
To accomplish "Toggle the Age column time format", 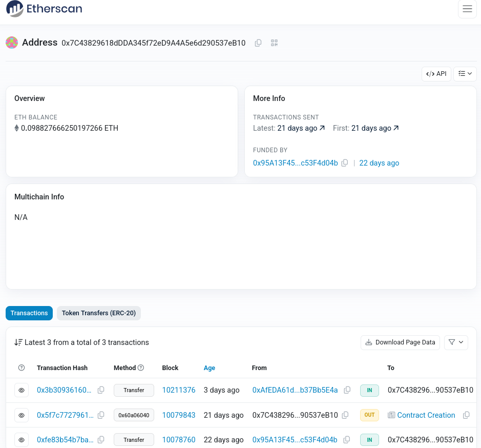I will [x=210, y=368].
